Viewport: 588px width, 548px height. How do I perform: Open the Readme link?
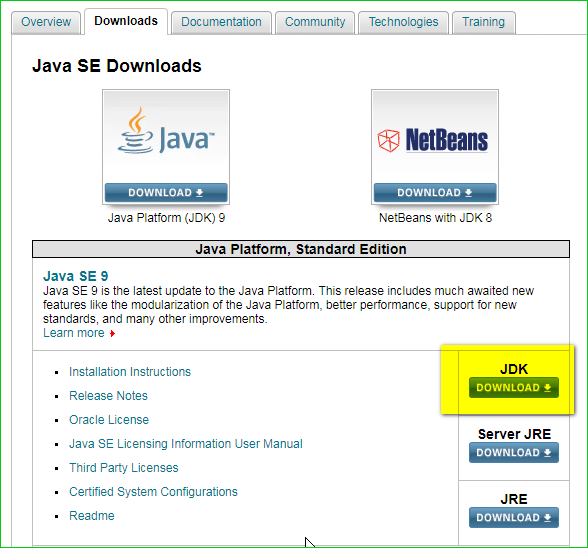pyautogui.click(x=92, y=516)
